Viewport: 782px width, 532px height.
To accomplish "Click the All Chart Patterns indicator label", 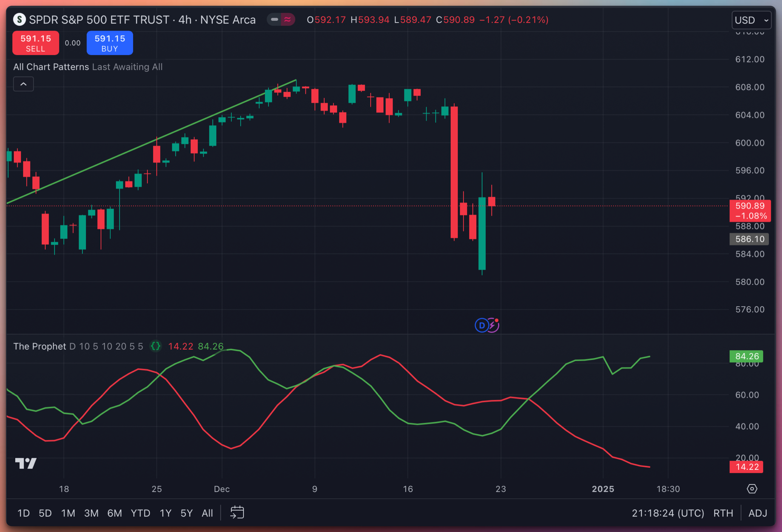I will point(51,67).
